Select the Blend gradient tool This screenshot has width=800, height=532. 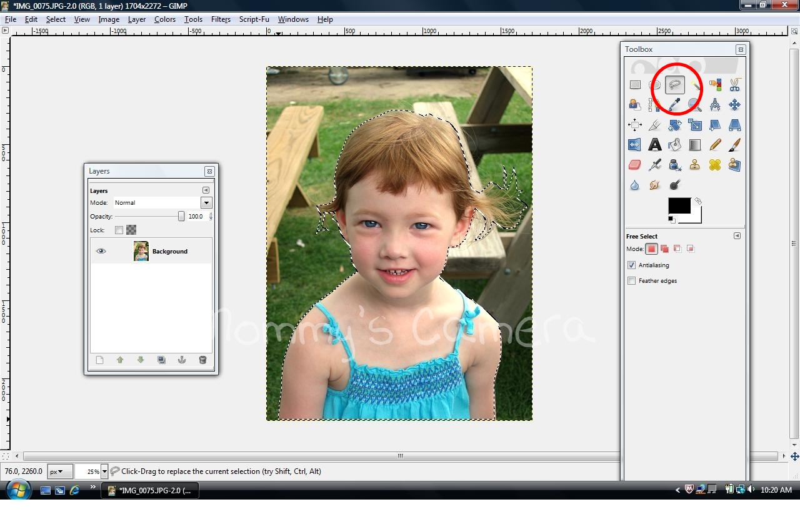[x=695, y=145]
